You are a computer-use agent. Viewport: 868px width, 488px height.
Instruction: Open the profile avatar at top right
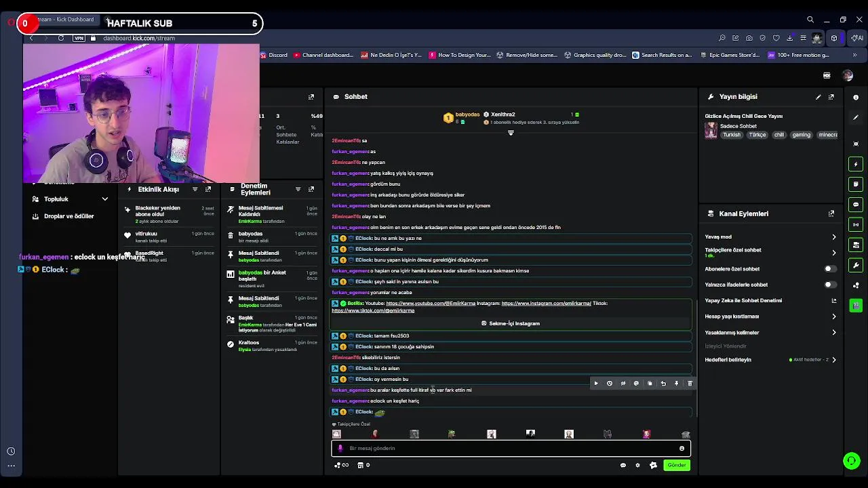tap(848, 75)
